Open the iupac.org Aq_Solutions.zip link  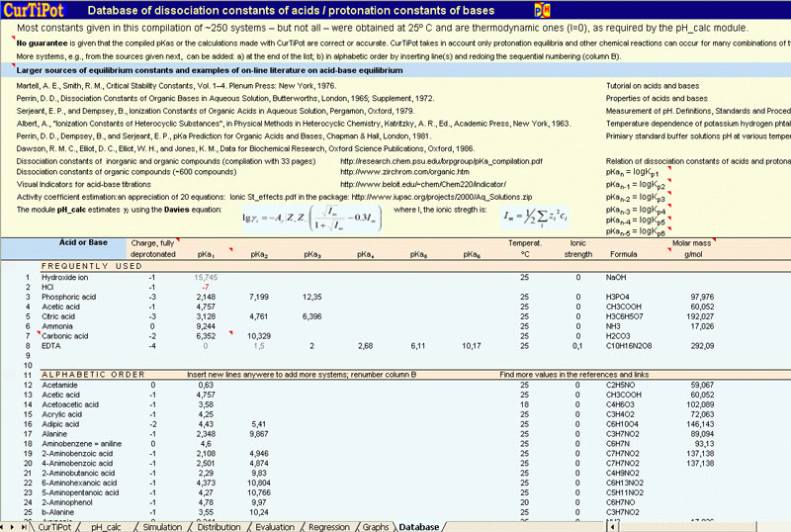[x=441, y=198]
